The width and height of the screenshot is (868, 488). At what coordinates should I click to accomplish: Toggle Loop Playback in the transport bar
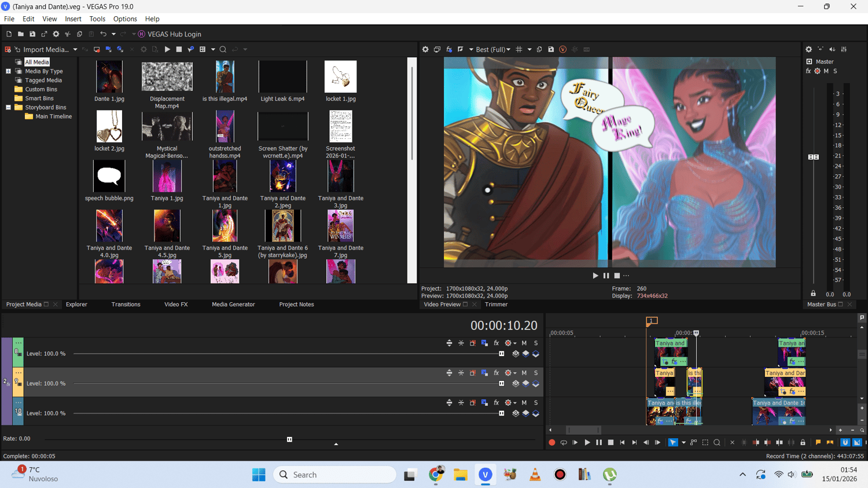pos(564,443)
